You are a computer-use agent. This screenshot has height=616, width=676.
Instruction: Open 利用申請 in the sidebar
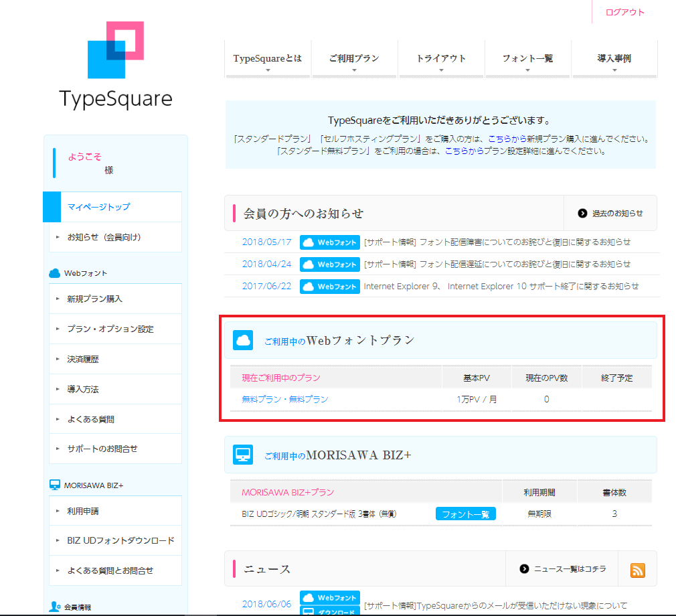pos(116,511)
